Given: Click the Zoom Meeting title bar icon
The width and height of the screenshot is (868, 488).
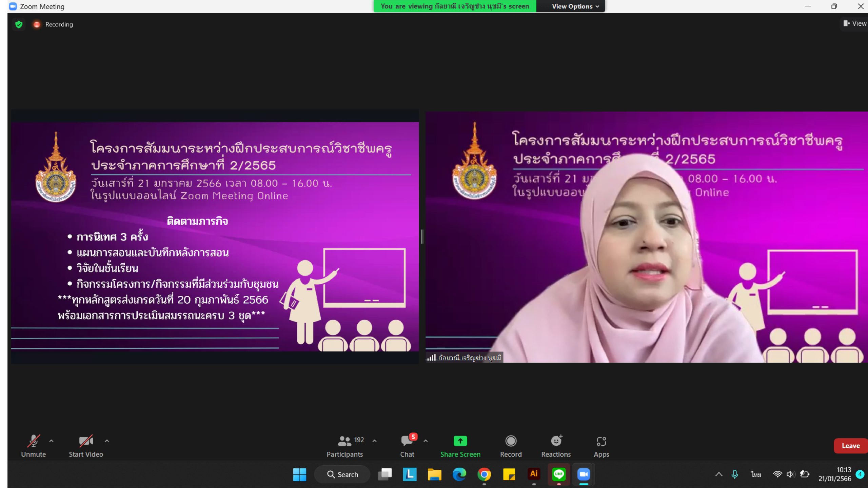Looking at the screenshot, I should click(x=13, y=6).
